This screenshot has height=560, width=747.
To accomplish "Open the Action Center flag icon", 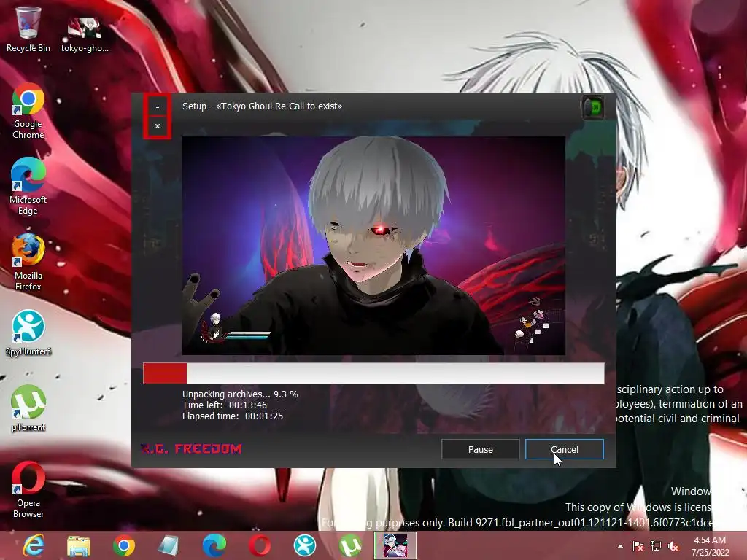I will tap(638, 546).
